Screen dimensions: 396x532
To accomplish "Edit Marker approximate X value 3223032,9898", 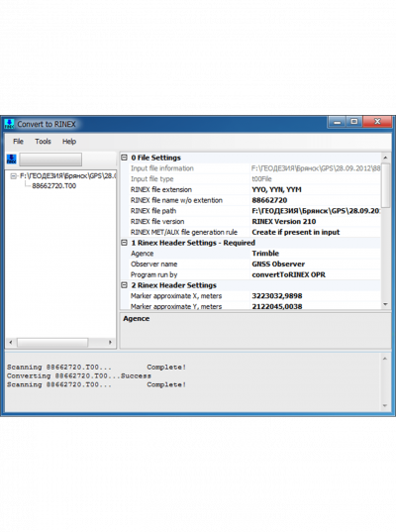I will (x=315, y=296).
